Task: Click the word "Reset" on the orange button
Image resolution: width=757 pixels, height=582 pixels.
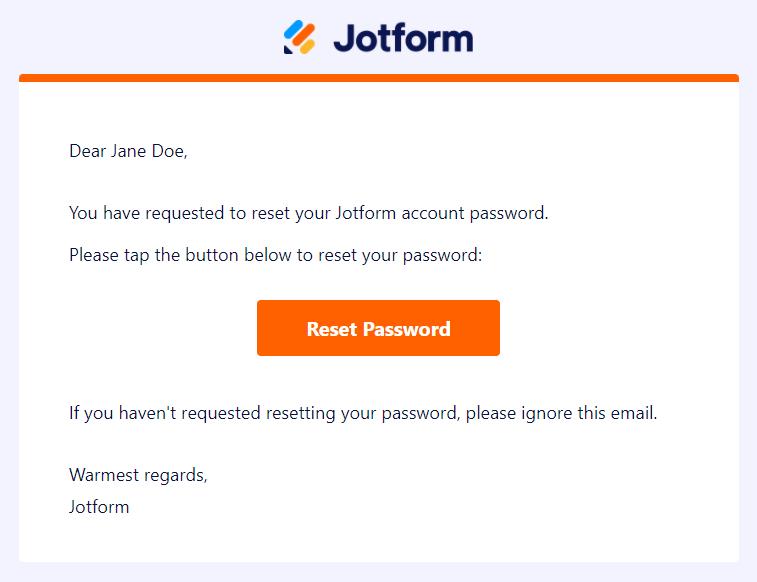Action: [x=332, y=329]
